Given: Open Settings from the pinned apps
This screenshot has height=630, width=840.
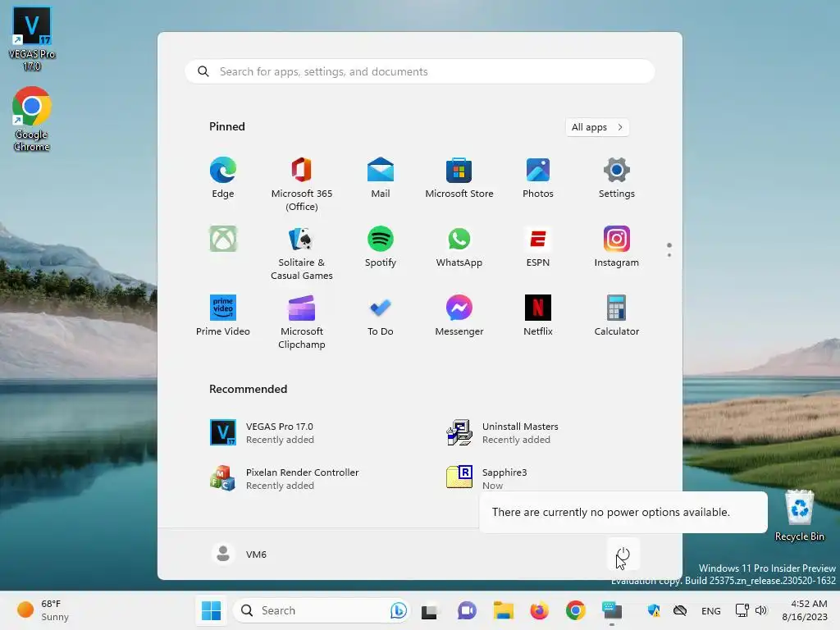Looking at the screenshot, I should coord(617,178).
